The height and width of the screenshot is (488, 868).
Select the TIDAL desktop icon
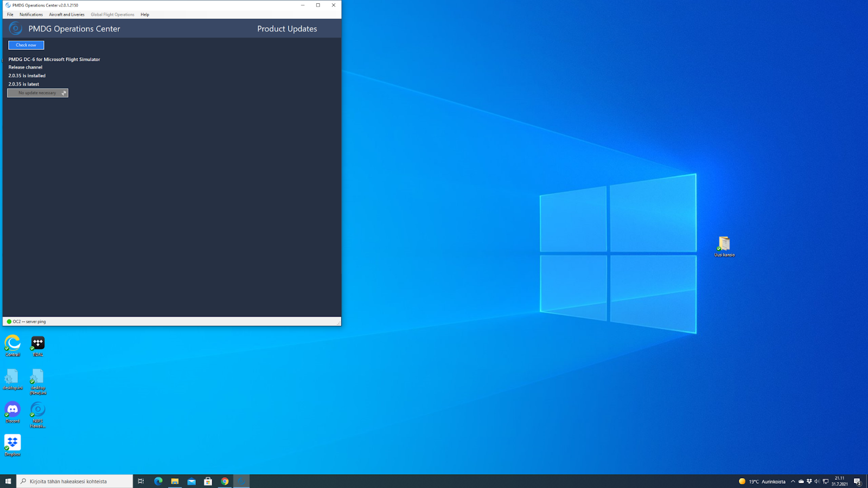click(x=38, y=344)
